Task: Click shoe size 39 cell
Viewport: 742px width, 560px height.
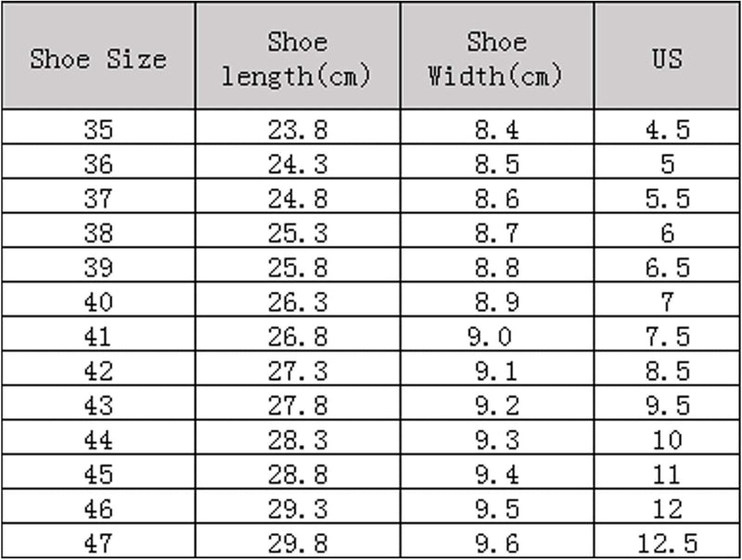Action: coord(98,268)
